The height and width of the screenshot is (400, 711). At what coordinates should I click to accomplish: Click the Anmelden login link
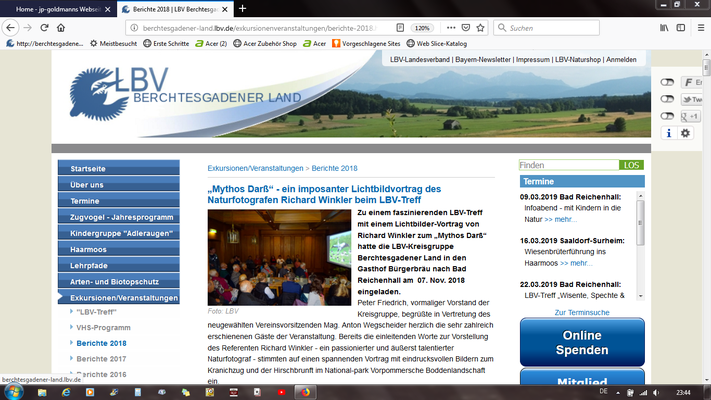[621, 59]
